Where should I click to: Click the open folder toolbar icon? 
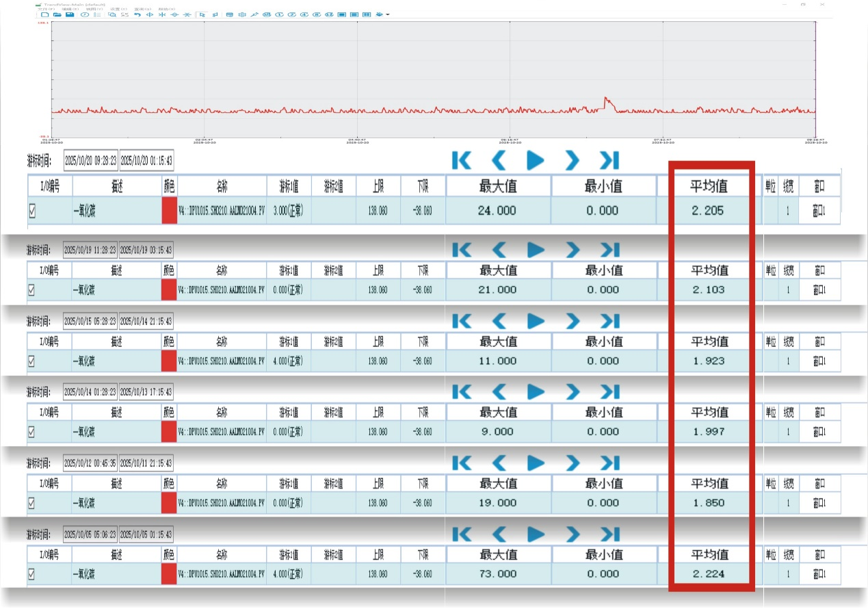tap(57, 14)
